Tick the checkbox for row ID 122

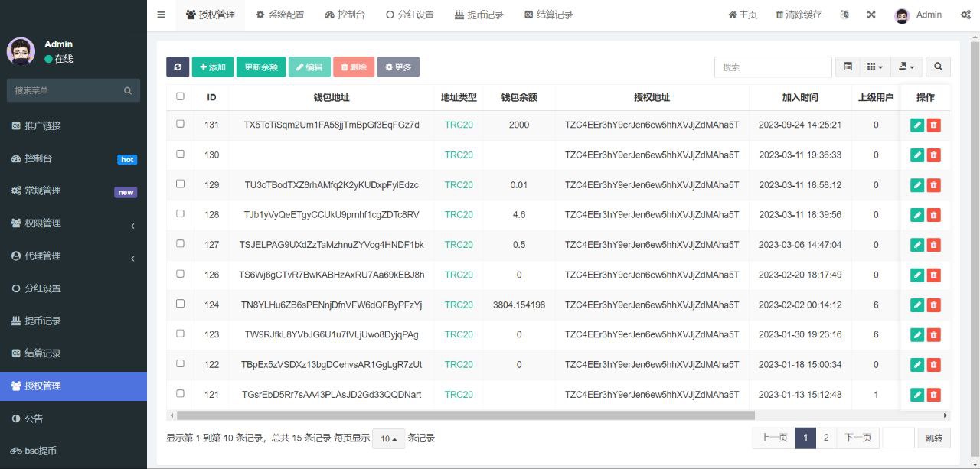[x=181, y=364]
